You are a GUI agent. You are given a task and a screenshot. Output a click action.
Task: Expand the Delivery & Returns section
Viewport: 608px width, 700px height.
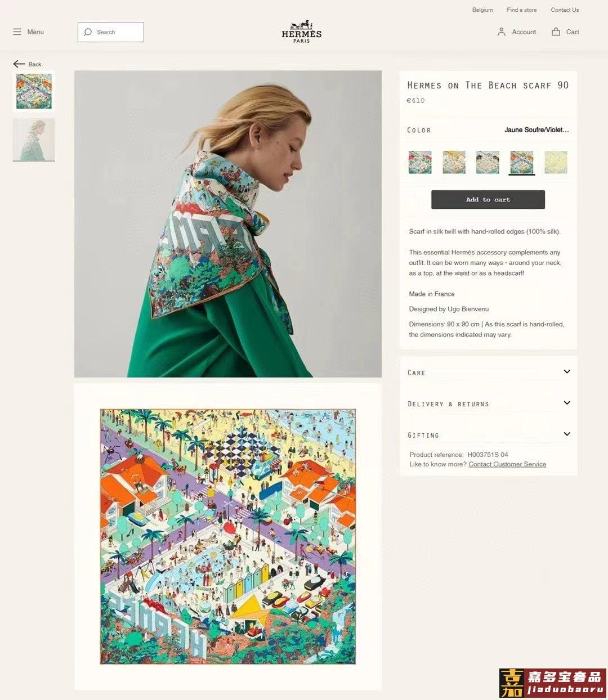(489, 403)
